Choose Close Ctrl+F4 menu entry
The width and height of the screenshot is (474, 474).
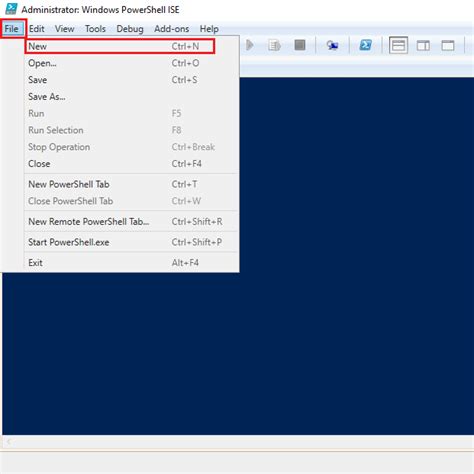pyautogui.click(x=132, y=164)
